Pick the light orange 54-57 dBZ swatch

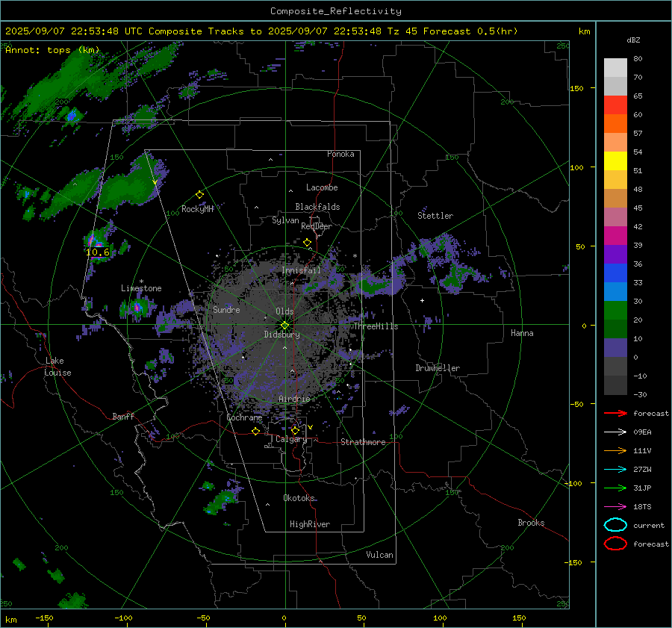615,143
